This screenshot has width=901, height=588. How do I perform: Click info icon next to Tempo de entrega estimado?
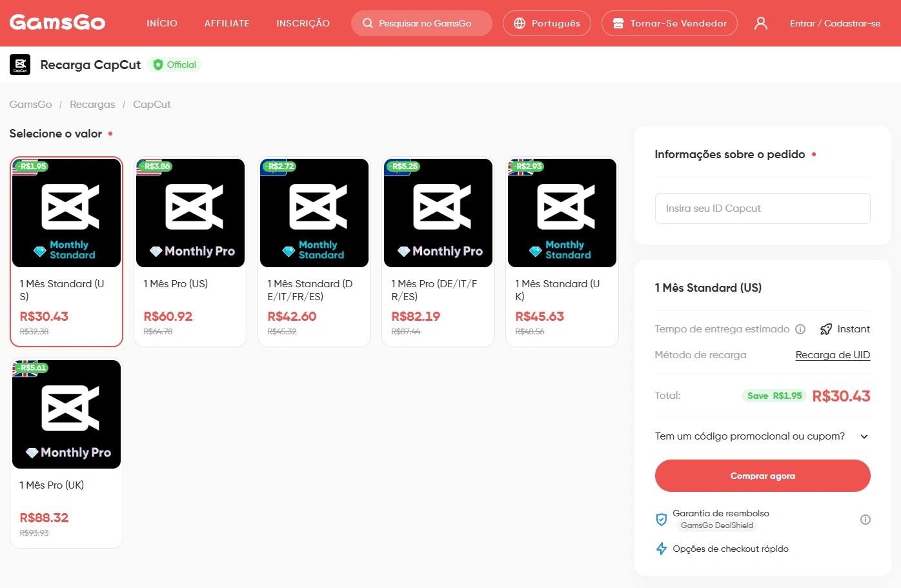[x=800, y=329]
